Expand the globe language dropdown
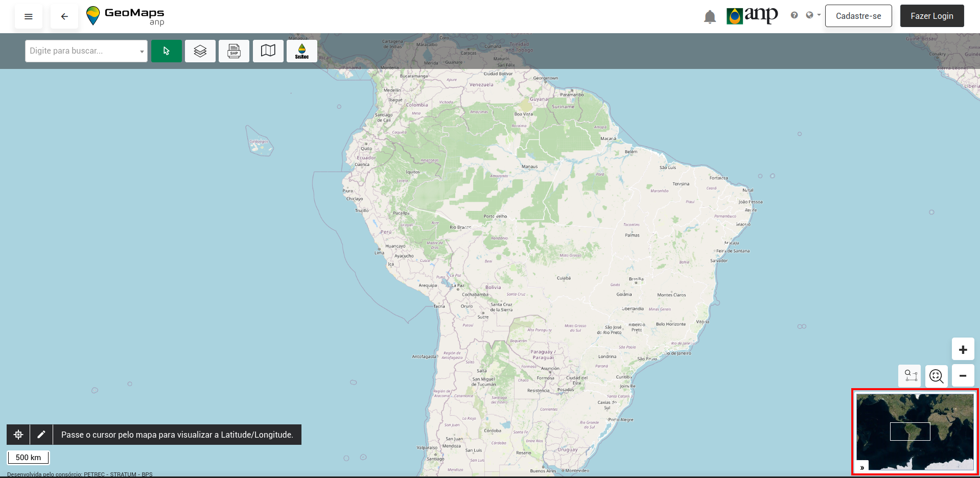 coord(813,15)
